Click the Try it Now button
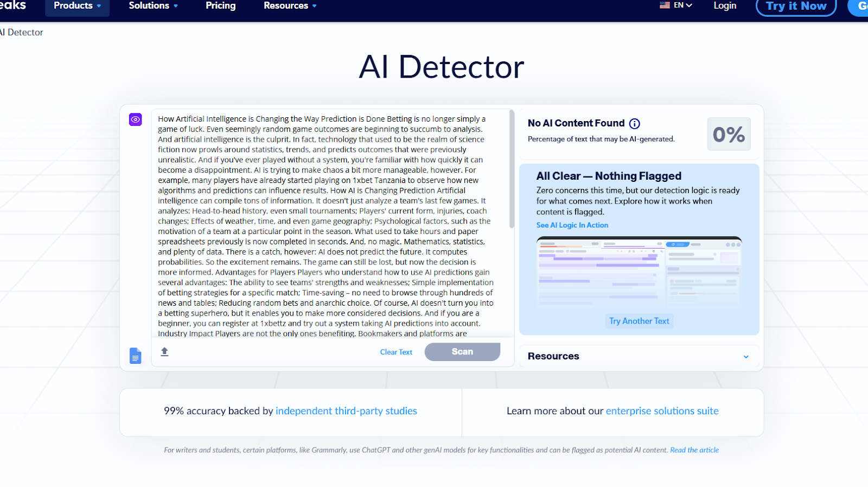Screen dimensions: 868x487 pos(796,7)
